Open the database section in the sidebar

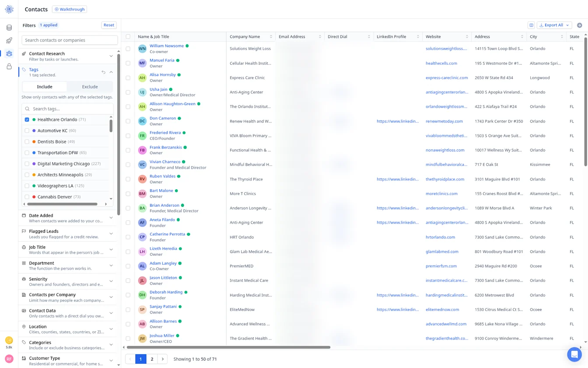tap(9, 28)
